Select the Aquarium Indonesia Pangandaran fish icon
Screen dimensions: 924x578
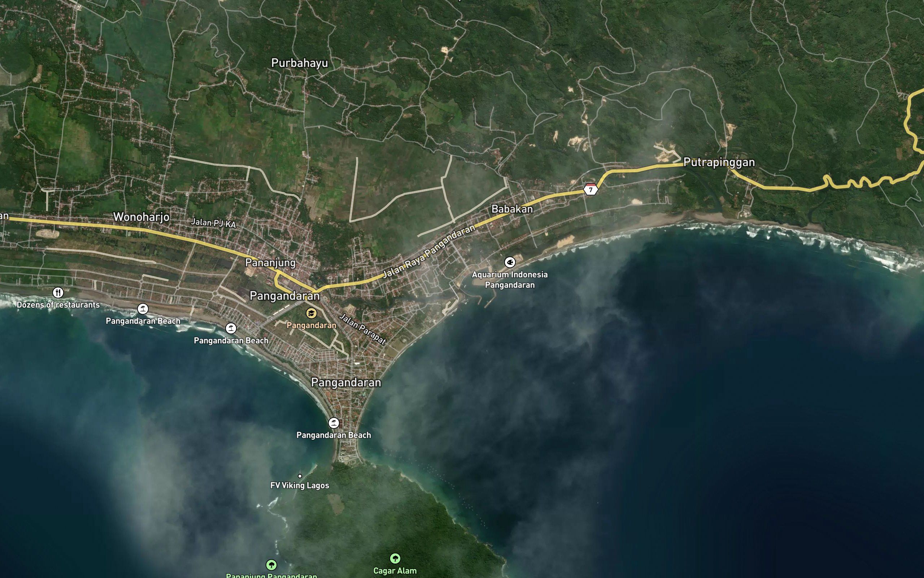(510, 262)
